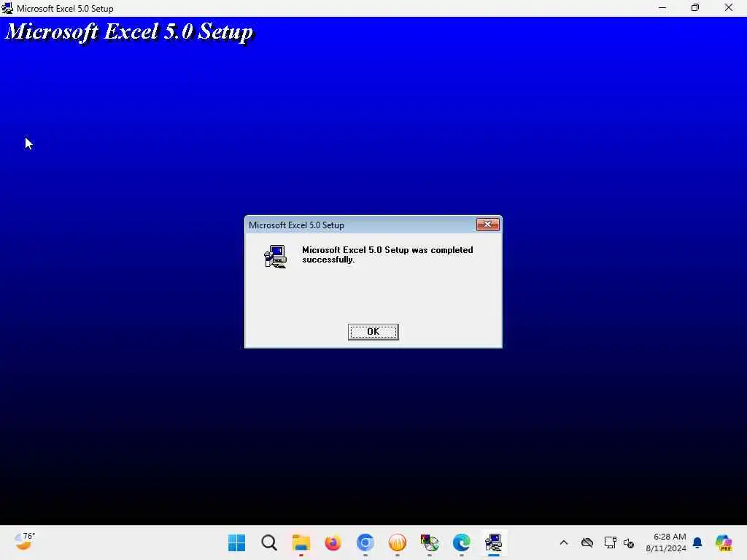This screenshot has width=747, height=560.
Task: Launch Microsoft Edge from taskbar
Action: pyautogui.click(x=461, y=542)
